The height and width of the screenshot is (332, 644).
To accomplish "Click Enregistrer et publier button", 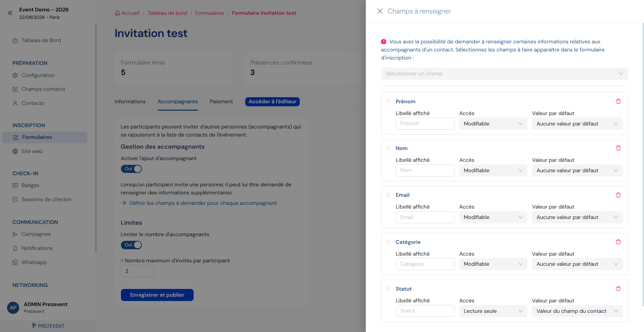I will (157, 295).
